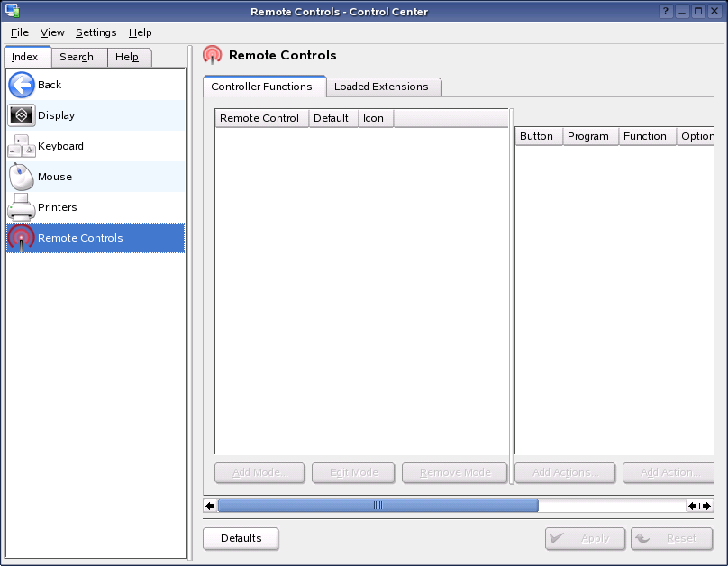Click the far-right scrollbar right arrow
Viewport: 728px width, 566px height.
(706, 506)
